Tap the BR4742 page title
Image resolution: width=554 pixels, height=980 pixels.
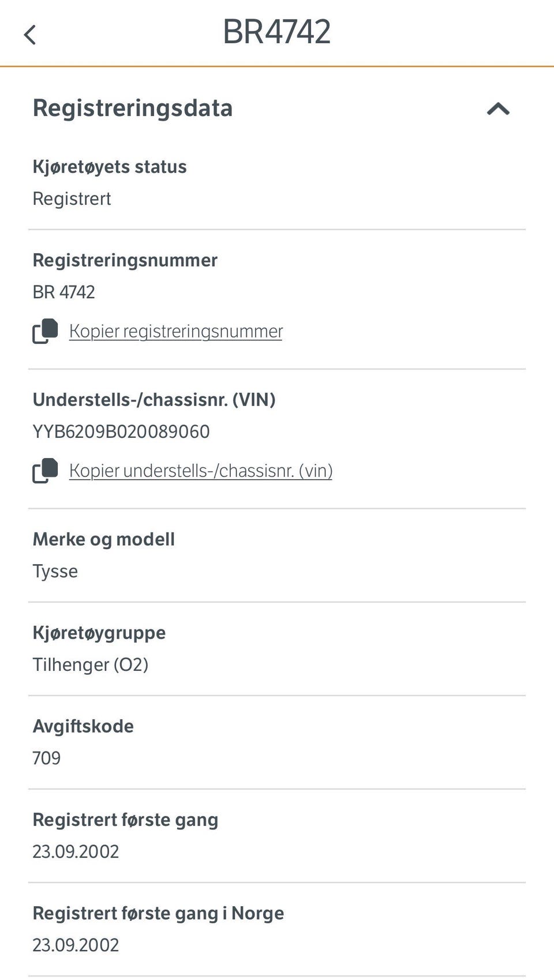[x=276, y=32]
